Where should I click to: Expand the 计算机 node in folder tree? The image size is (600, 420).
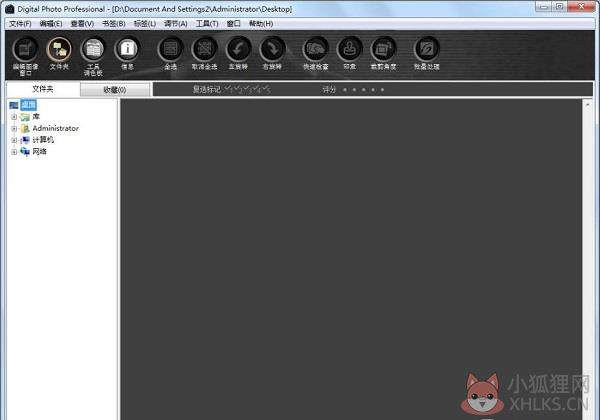(14, 140)
